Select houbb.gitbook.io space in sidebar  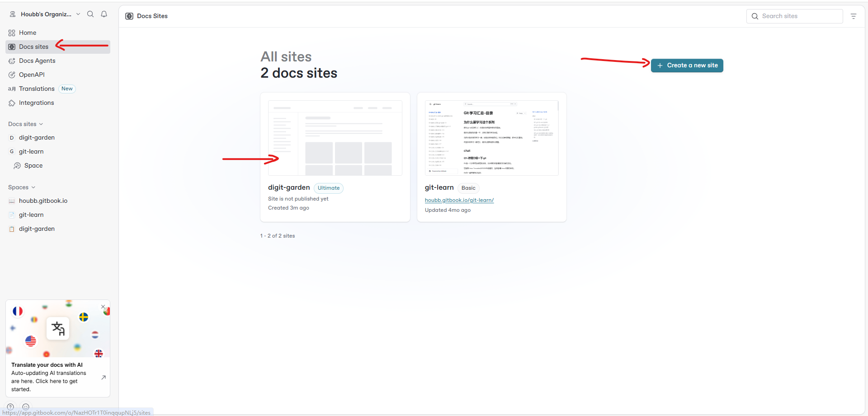point(43,201)
